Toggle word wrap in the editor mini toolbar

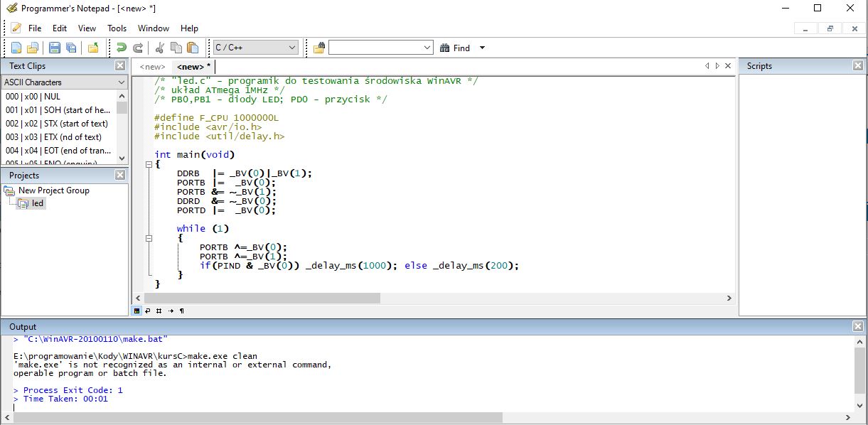(147, 311)
